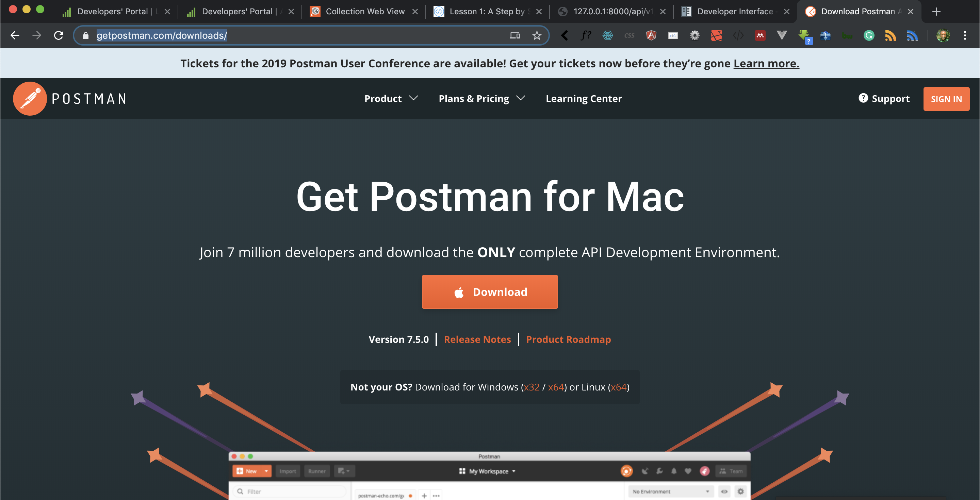Click the orange Postman logo

tap(30, 99)
